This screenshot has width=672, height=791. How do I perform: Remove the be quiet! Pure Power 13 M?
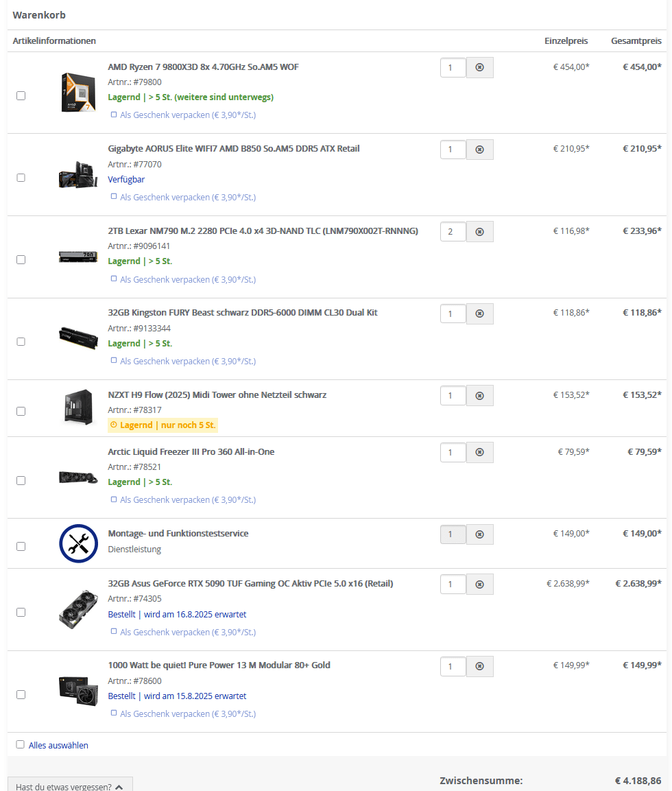tap(479, 666)
